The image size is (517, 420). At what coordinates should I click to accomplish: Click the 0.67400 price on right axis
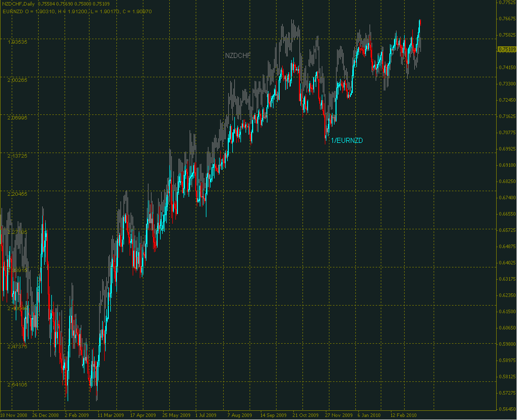click(x=507, y=197)
